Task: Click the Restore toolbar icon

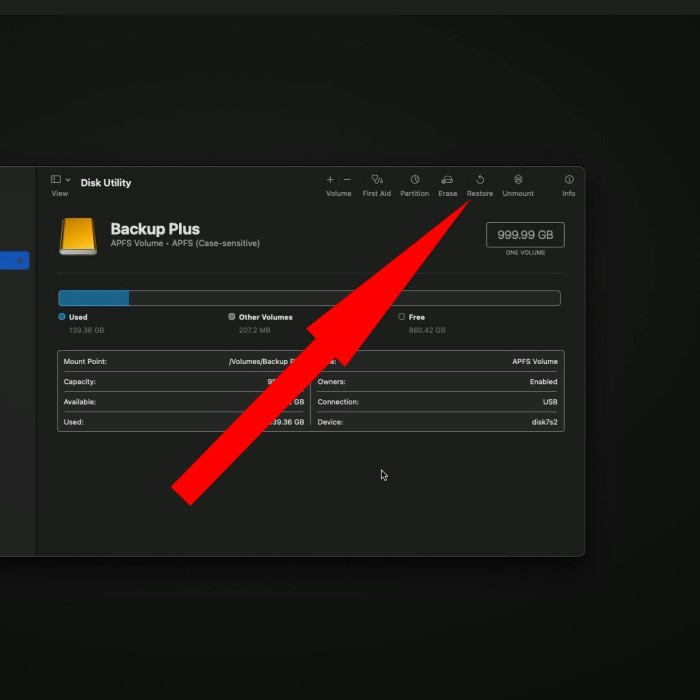Action: point(480,179)
